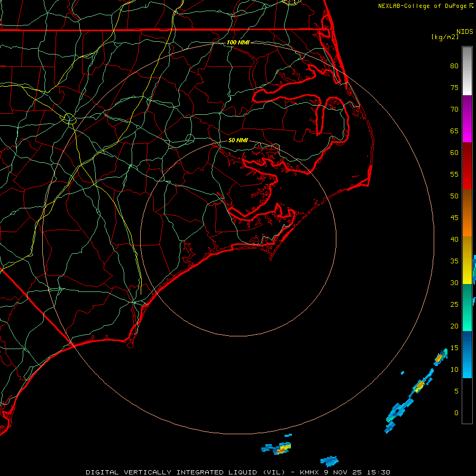
Task: Click the tiny isolated blue echo dot offshore
Action: (402, 372)
